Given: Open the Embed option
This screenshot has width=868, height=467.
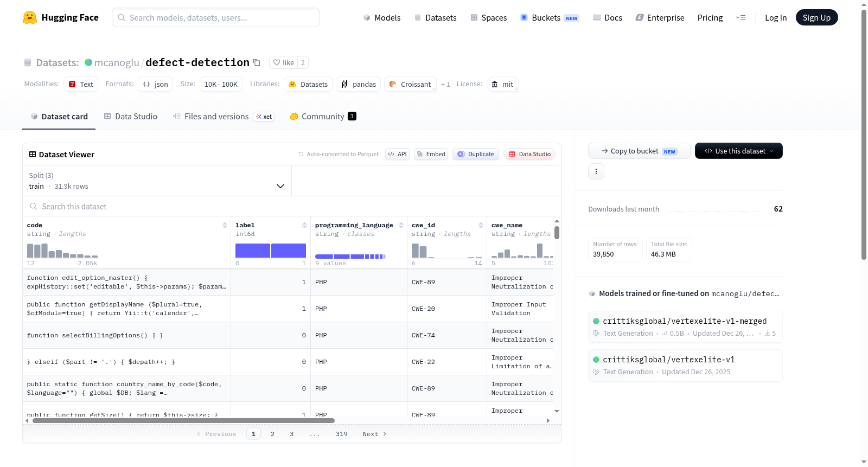Looking at the screenshot, I should 431,154.
